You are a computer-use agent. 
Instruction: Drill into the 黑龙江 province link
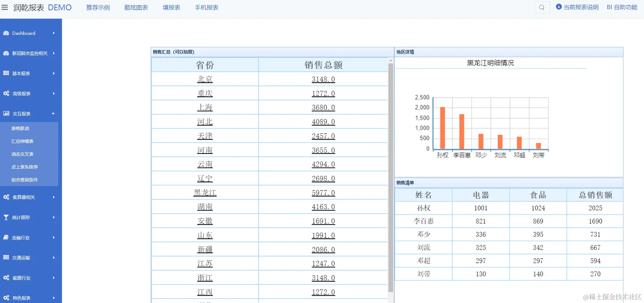205,193
